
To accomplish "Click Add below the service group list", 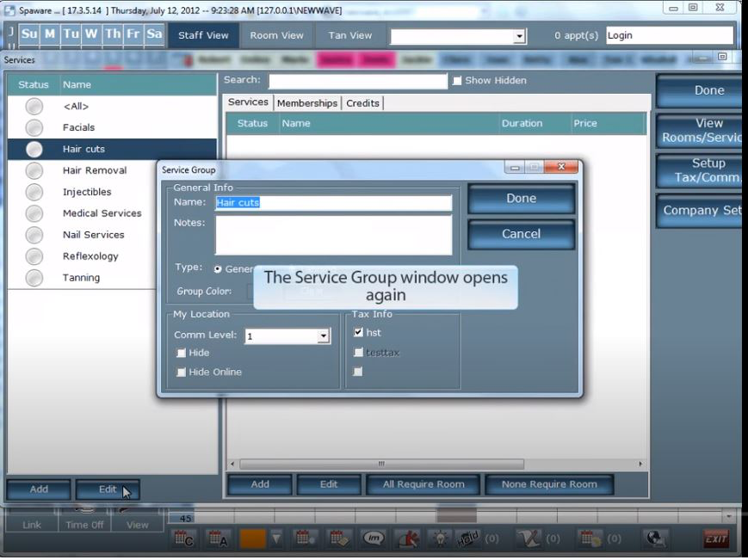I will tap(39, 489).
